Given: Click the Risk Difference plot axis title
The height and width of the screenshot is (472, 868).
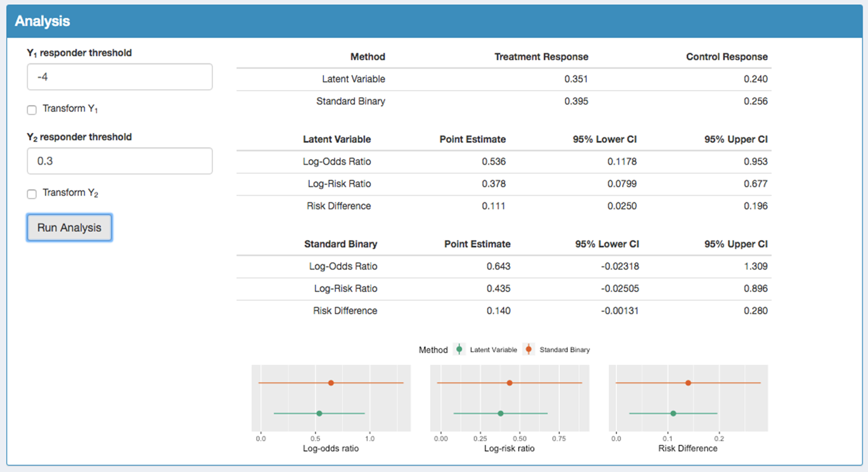Looking at the screenshot, I should 688,448.
